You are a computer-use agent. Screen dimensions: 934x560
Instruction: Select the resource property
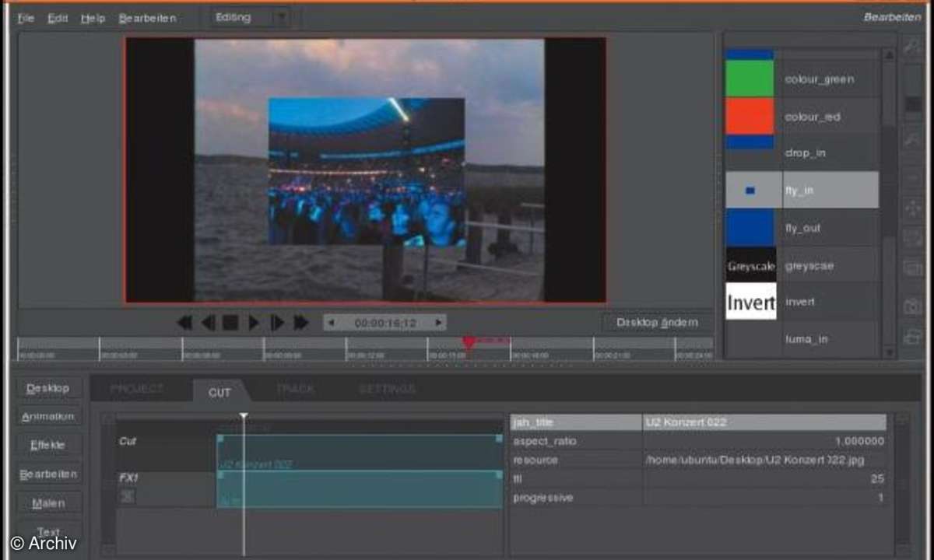(535, 460)
